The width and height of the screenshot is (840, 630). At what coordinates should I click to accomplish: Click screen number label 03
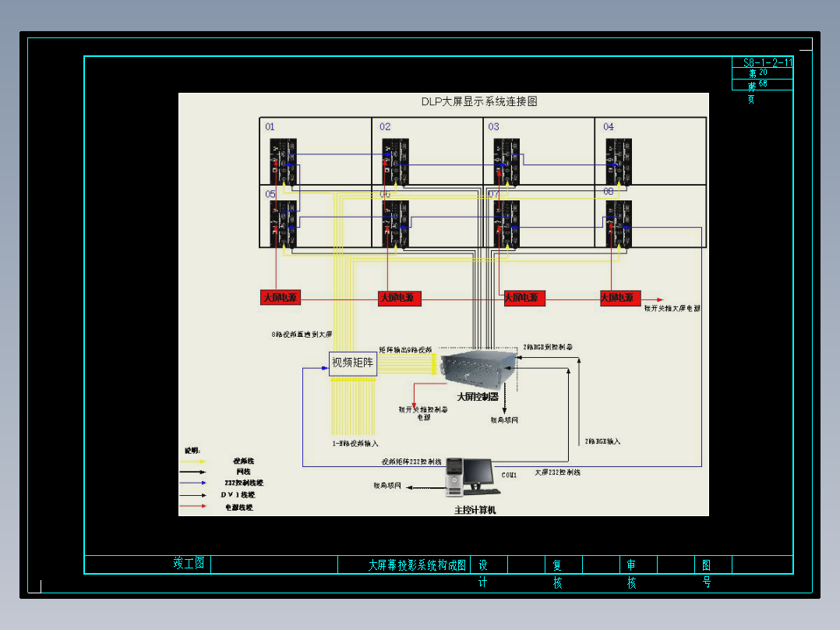493,126
